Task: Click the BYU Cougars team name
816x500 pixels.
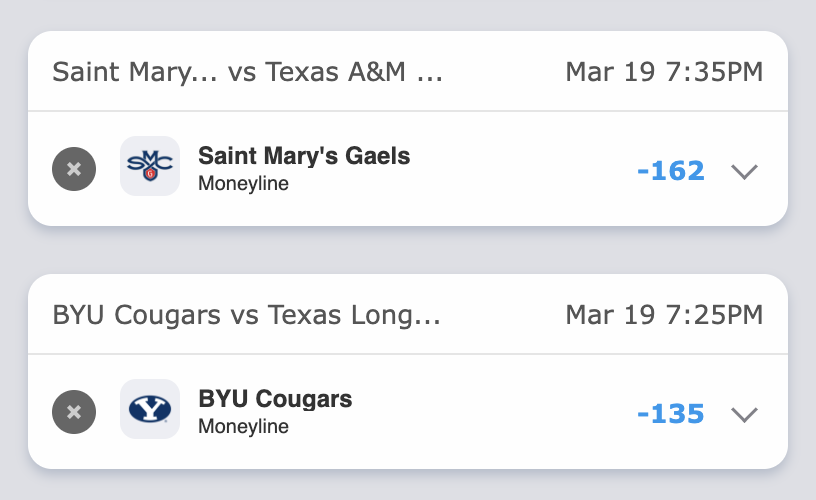Action: pyautogui.click(x=275, y=399)
